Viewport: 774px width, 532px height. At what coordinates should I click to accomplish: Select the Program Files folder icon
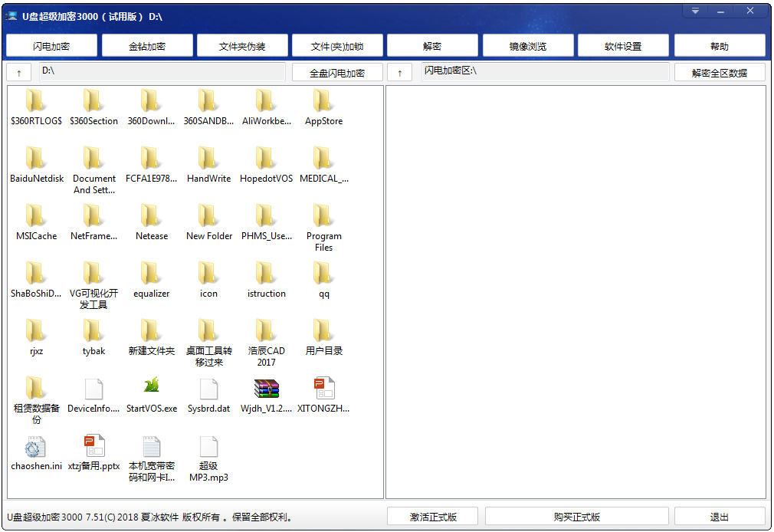[x=323, y=216]
